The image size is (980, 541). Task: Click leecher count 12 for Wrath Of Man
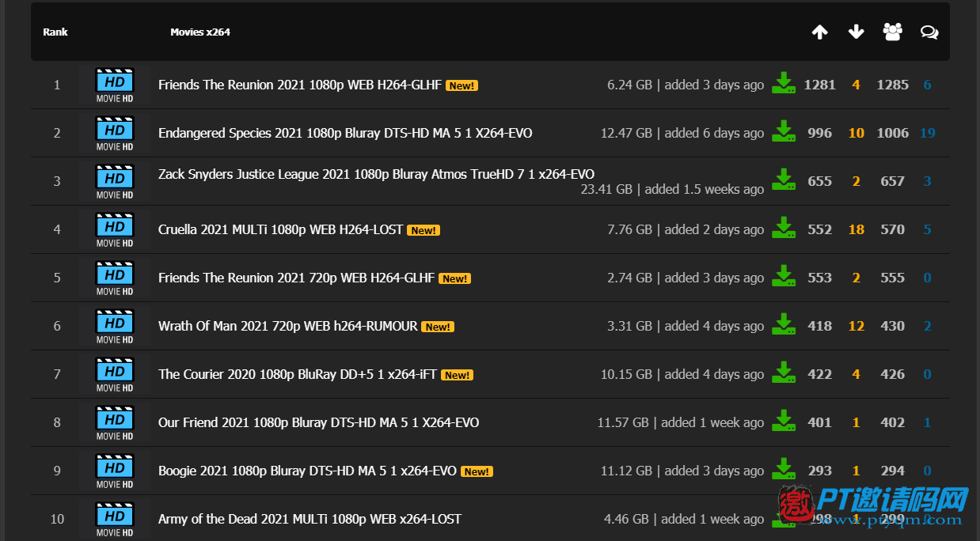point(856,326)
